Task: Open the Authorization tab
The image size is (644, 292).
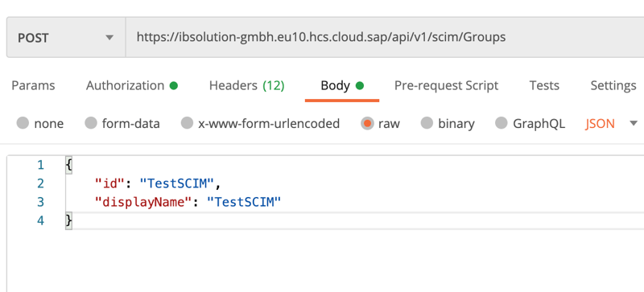Action: point(132,85)
